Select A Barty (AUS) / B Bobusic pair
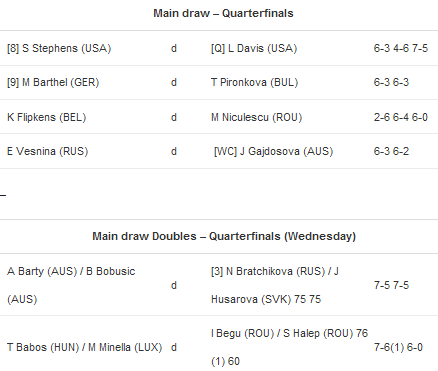This screenshot has height=371, width=438. [71, 285]
